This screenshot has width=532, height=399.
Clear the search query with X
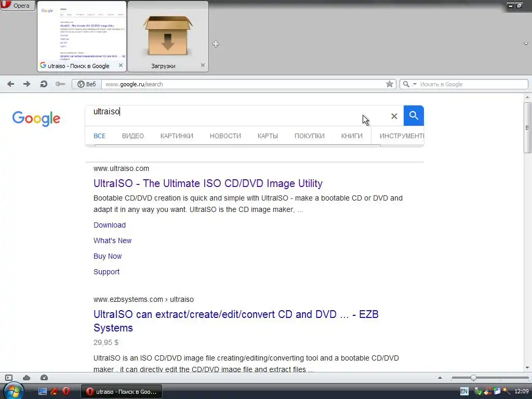pos(394,116)
